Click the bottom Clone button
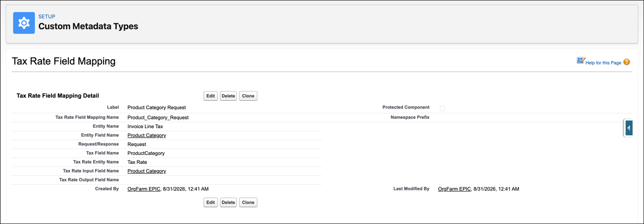Image resolution: width=644 pixels, height=224 pixels. coord(248,202)
